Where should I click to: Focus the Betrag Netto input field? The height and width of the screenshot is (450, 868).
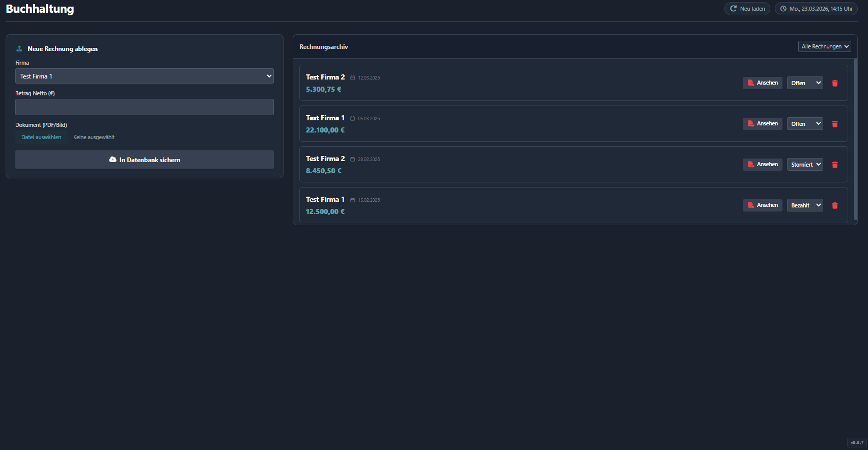144,107
